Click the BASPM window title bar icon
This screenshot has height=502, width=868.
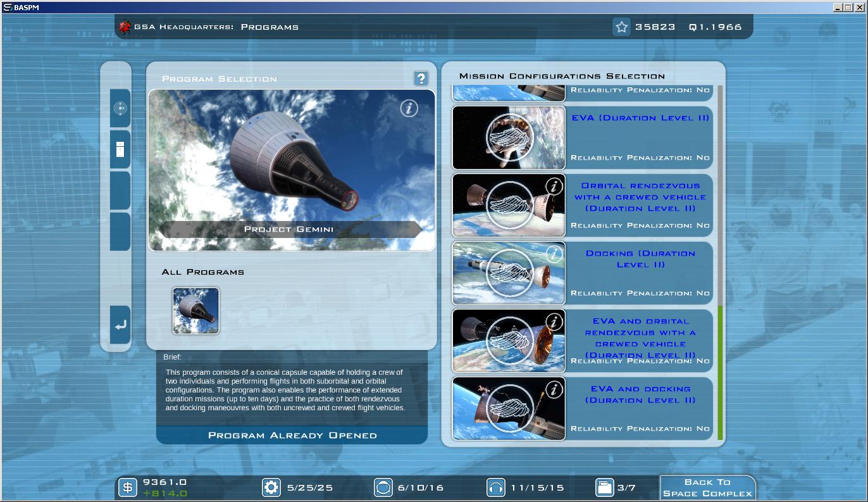(x=8, y=7)
